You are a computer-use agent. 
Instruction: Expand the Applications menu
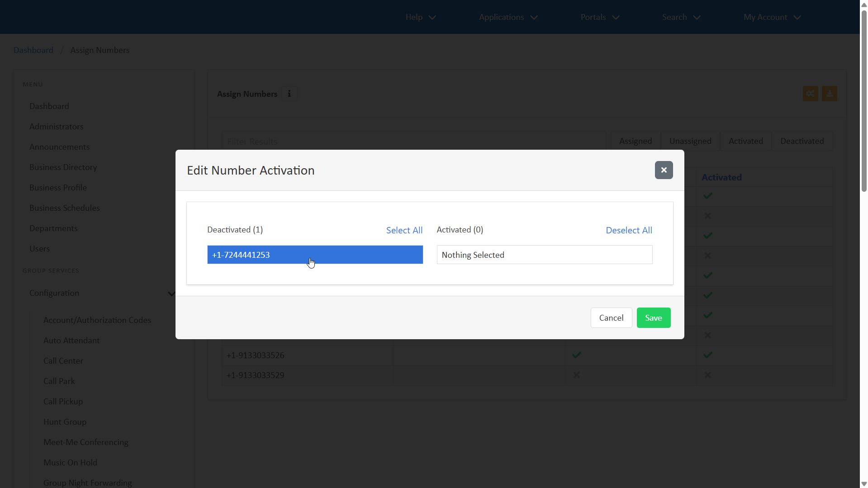pyautogui.click(x=508, y=17)
